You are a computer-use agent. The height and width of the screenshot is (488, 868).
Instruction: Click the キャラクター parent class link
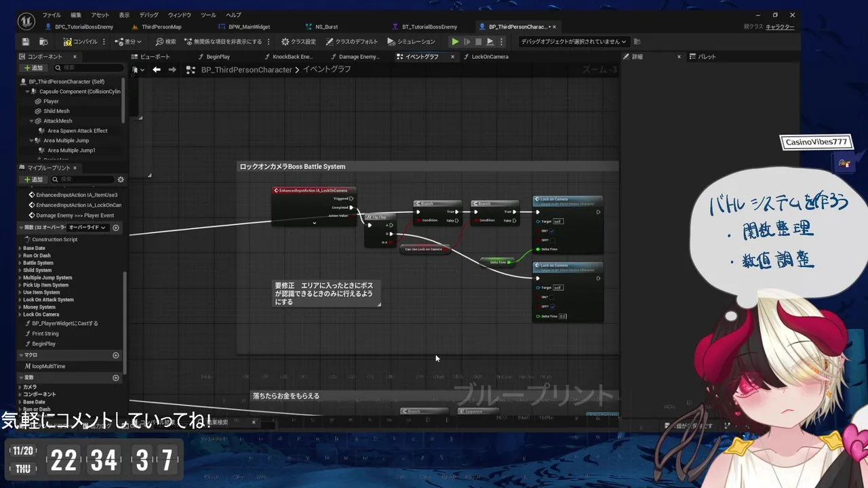(x=780, y=27)
